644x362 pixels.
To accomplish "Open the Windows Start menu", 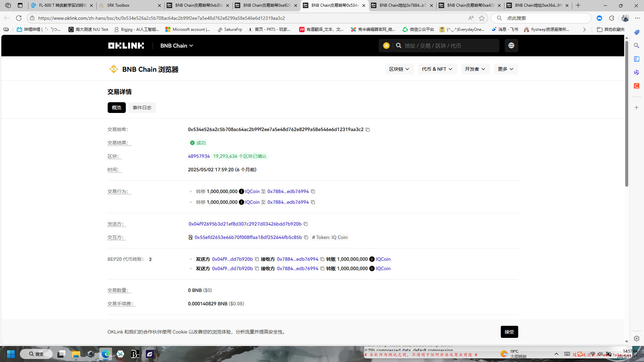I will [x=11, y=354].
